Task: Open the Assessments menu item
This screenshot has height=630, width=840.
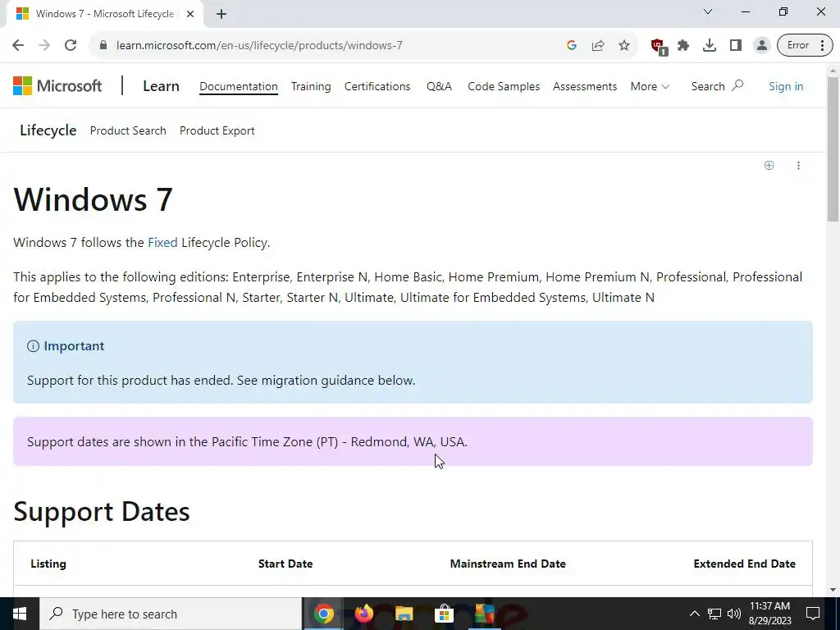Action: (585, 86)
